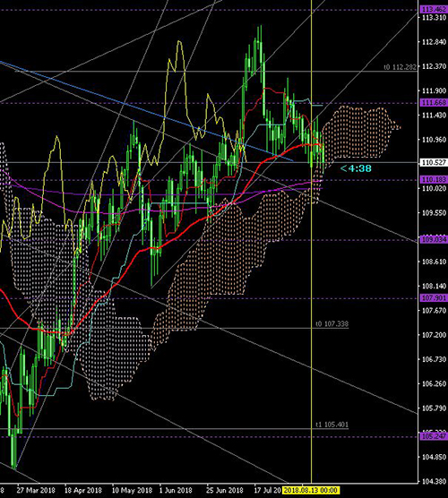Select the purple 109.034 level label

click(x=434, y=239)
